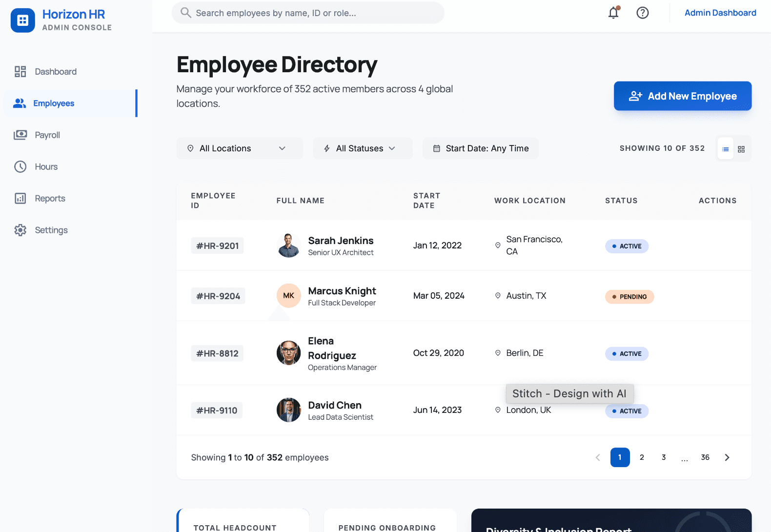Click the Work Location column header

click(530, 201)
